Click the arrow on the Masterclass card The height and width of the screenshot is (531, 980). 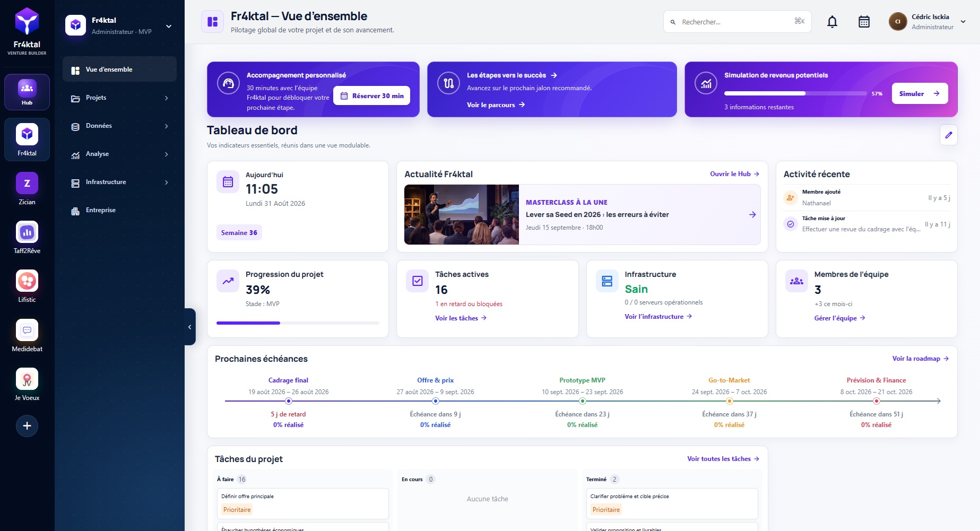tap(752, 215)
